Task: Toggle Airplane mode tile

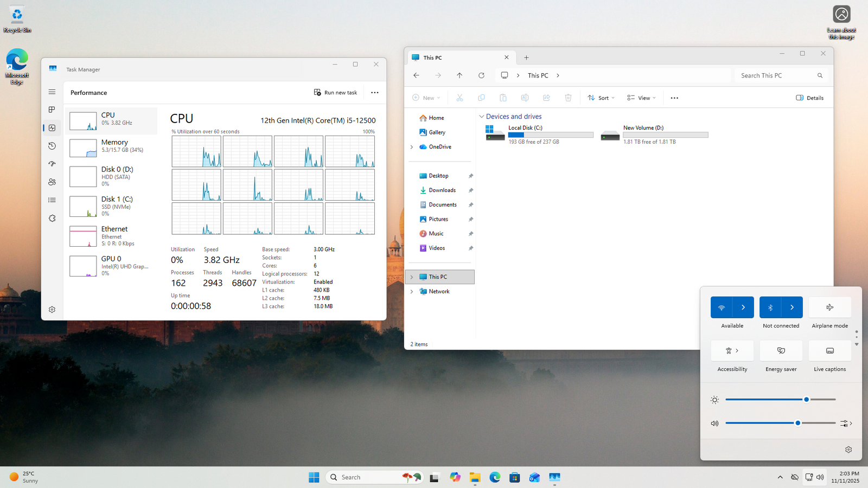Action: click(829, 307)
